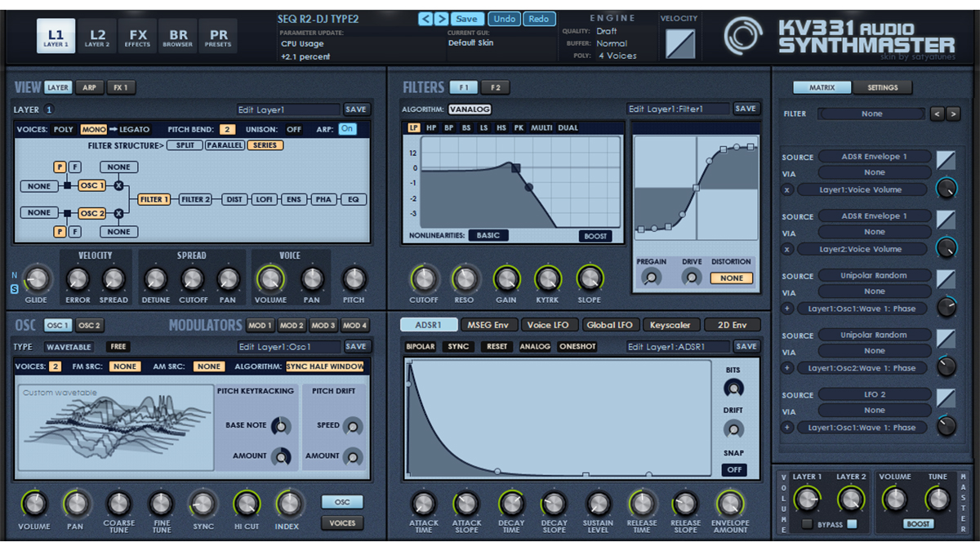Click the P button above OSC 1

pos(60,167)
